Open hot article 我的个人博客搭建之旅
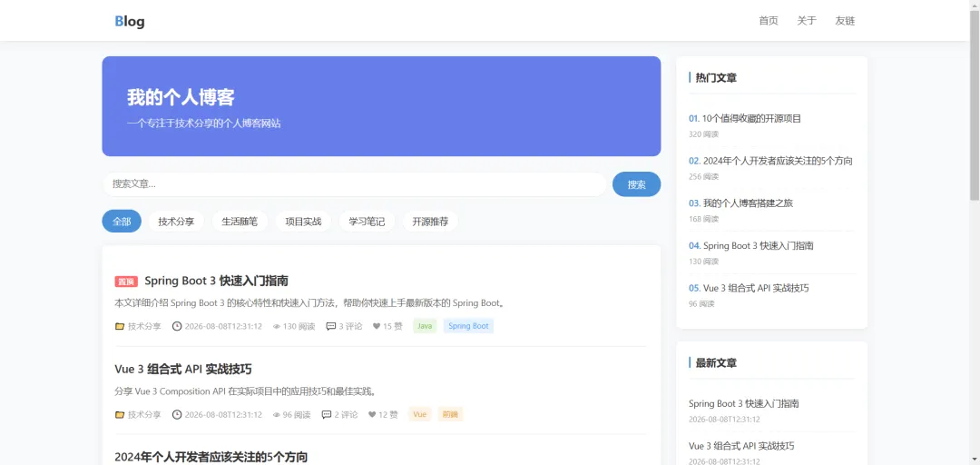 click(748, 203)
